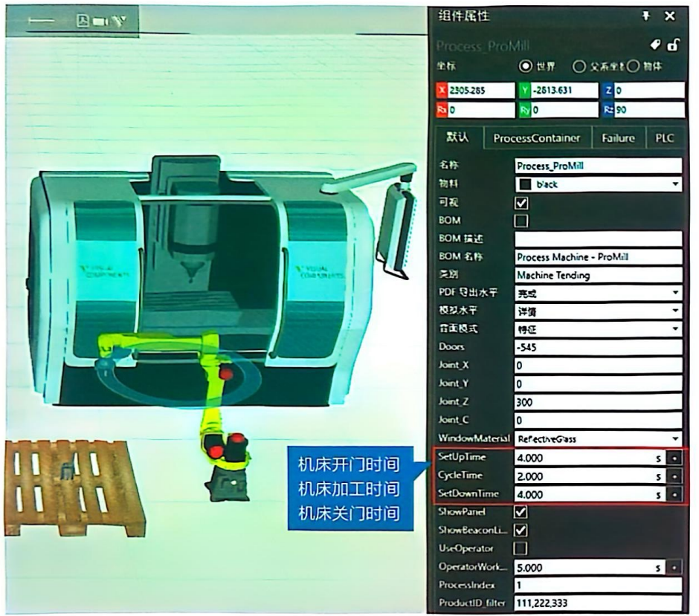Screen dimensions: 699x616
Task: Toggle the ShowBeaconLi... checkbox
Action: (521, 531)
